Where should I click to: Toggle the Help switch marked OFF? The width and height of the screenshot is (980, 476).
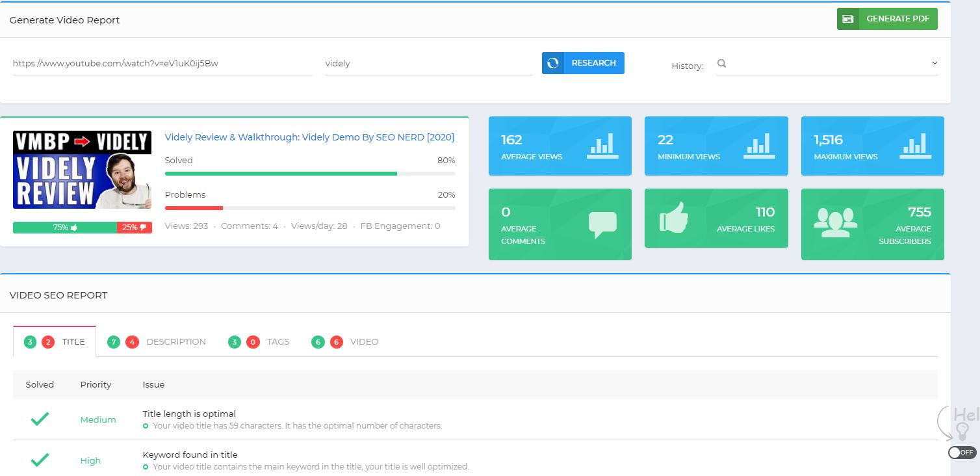pos(962,453)
